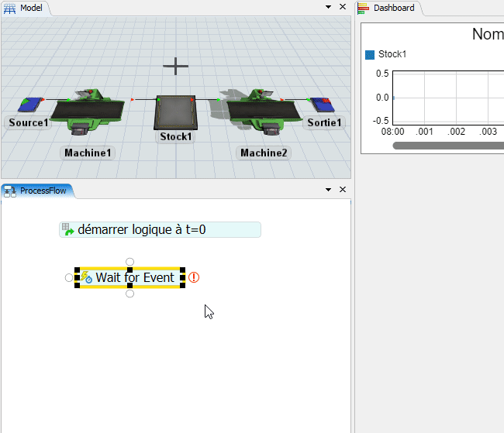The image size is (504, 433).
Task: Click the red error icon beside Wait for Event
Action: 194,277
